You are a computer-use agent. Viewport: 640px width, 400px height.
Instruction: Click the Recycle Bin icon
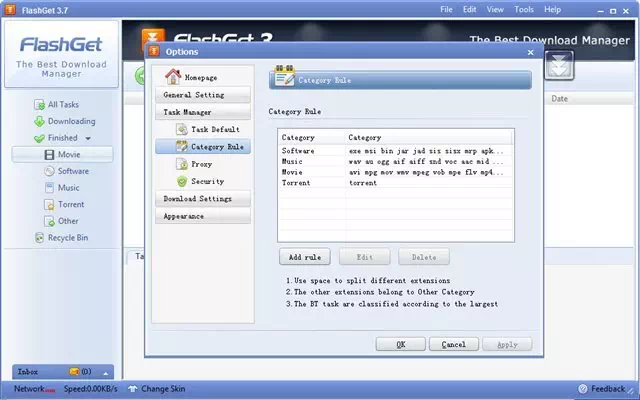[x=39, y=238]
